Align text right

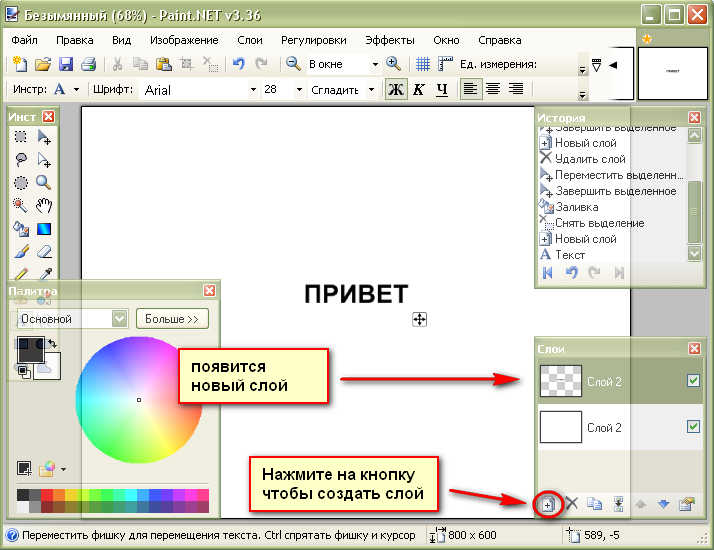[516, 89]
